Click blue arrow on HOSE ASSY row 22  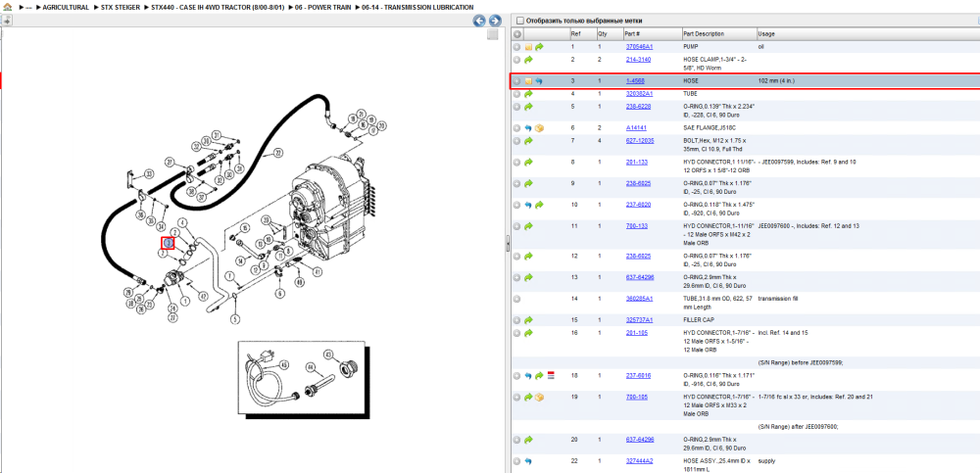(528, 461)
